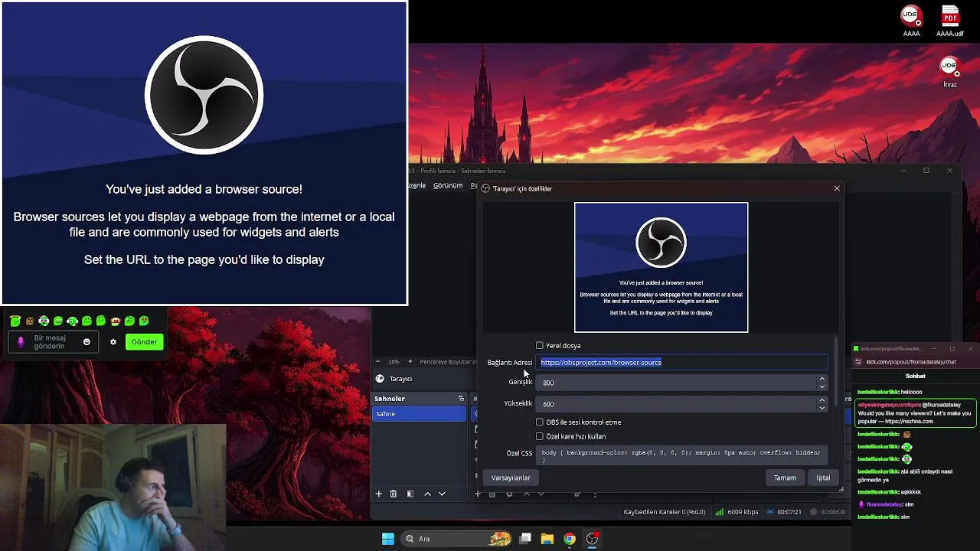Insert the last green crying emote
The width and height of the screenshot is (980, 551).
[x=144, y=321]
